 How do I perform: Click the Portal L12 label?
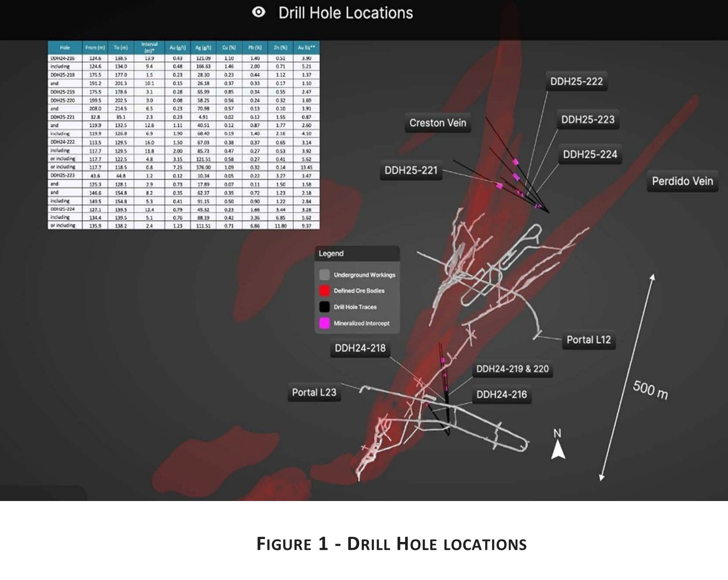[588, 340]
